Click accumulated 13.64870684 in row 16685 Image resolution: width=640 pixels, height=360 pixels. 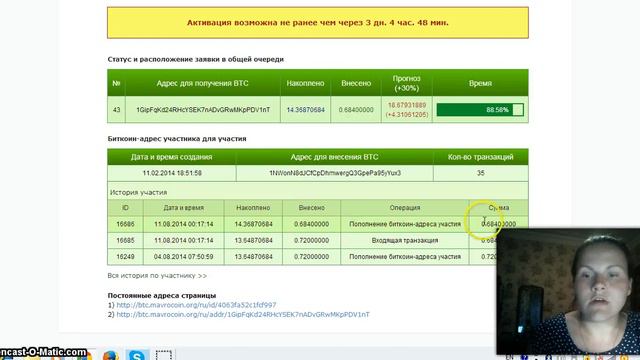click(253, 240)
